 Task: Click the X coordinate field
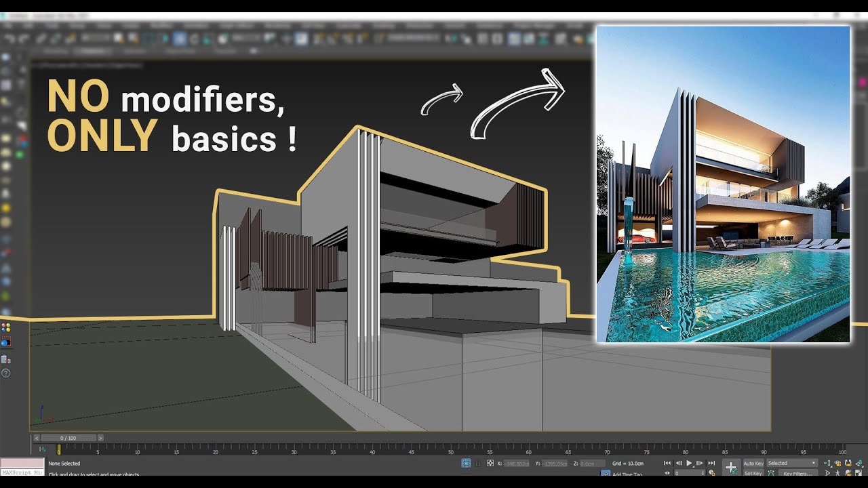tap(517, 464)
